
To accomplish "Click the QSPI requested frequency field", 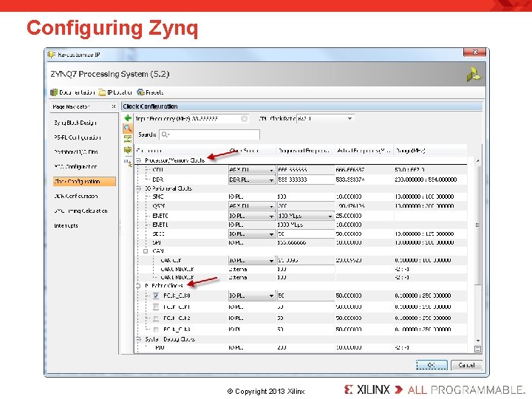I will (x=306, y=206).
